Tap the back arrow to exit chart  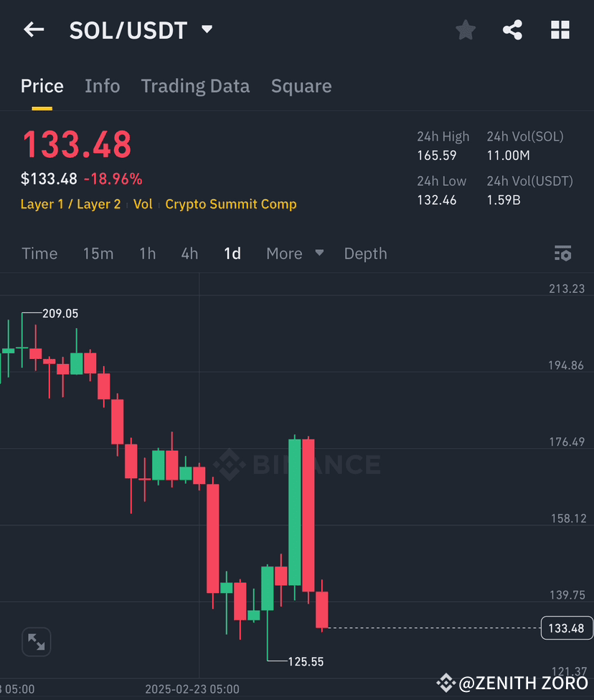tap(34, 29)
